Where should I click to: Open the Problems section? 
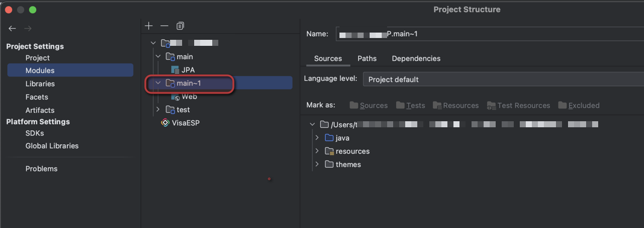coord(42,169)
